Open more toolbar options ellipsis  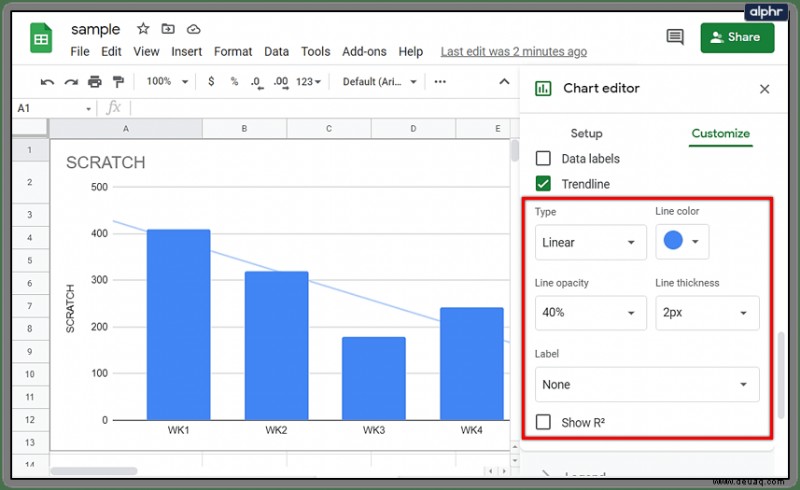(440, 82)
